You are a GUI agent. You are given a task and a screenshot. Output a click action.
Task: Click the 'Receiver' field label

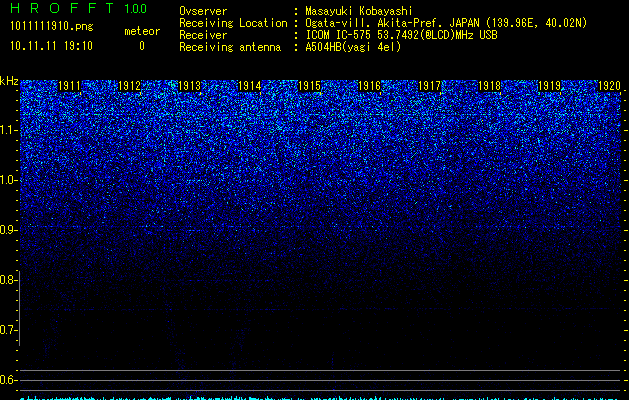[203, 35]
